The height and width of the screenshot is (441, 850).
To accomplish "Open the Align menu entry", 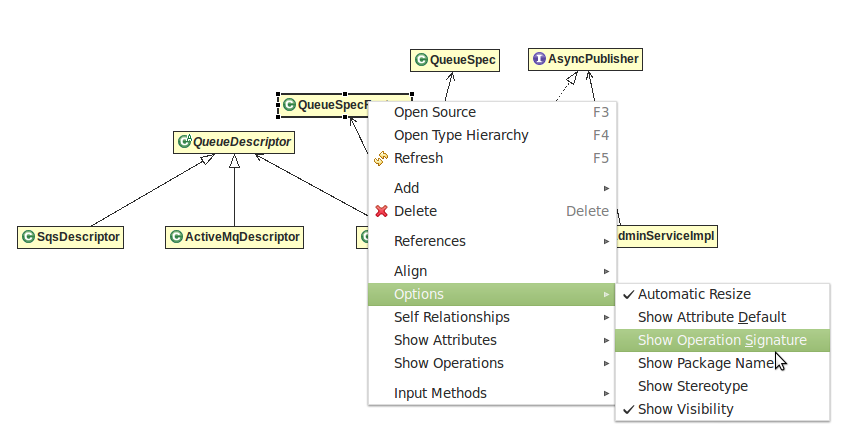I will click(492, 271).
